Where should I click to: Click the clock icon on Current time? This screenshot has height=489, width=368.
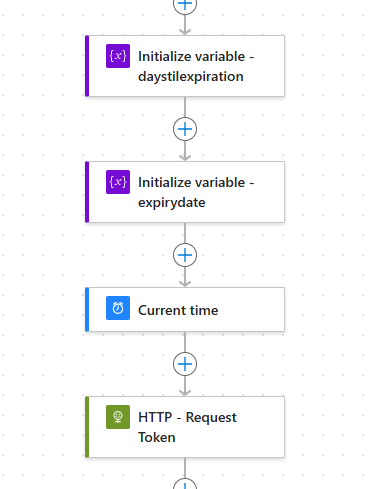(x=118, y=308)
